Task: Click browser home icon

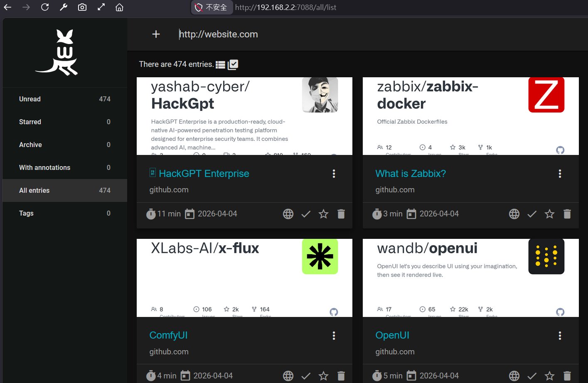Action: pyautogui.click(x=119, y=7)
